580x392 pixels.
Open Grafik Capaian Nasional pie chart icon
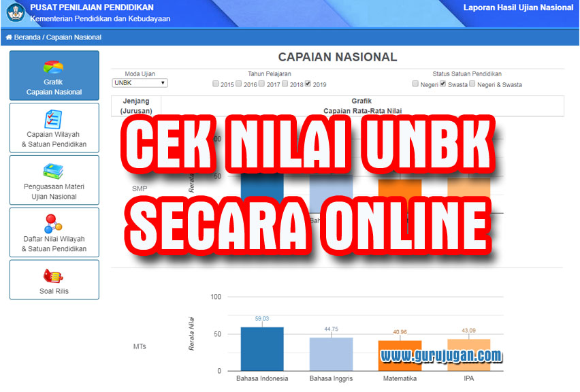point(53,67)
